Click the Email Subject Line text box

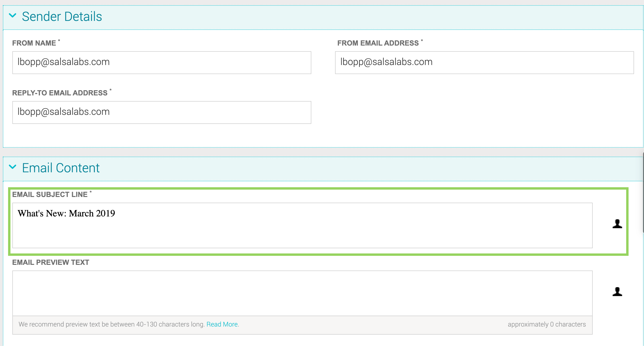point(302,225)
